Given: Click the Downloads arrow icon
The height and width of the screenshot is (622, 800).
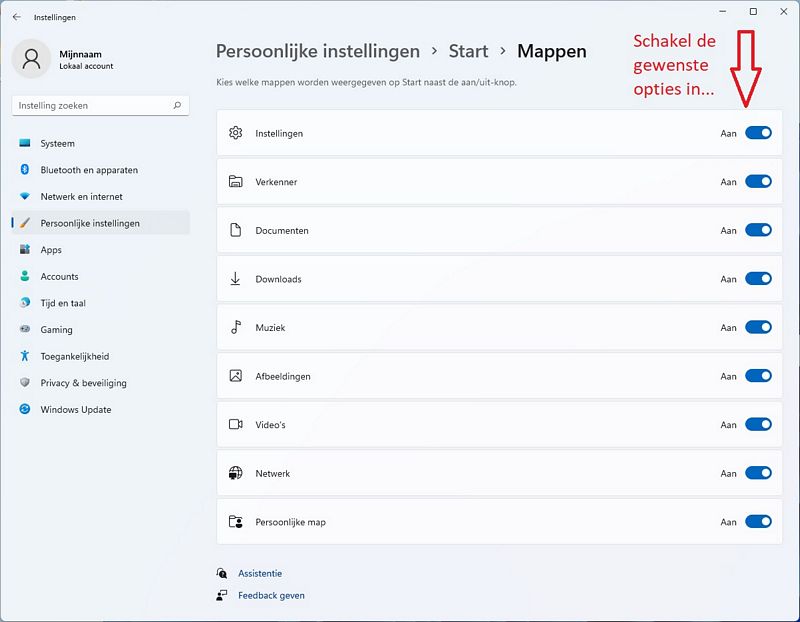Looking at the screenshot, I should click(235, 279).
